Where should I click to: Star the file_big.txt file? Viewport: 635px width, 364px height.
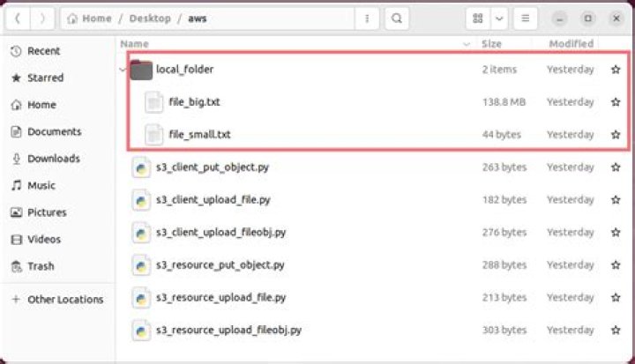coord(616,102)
